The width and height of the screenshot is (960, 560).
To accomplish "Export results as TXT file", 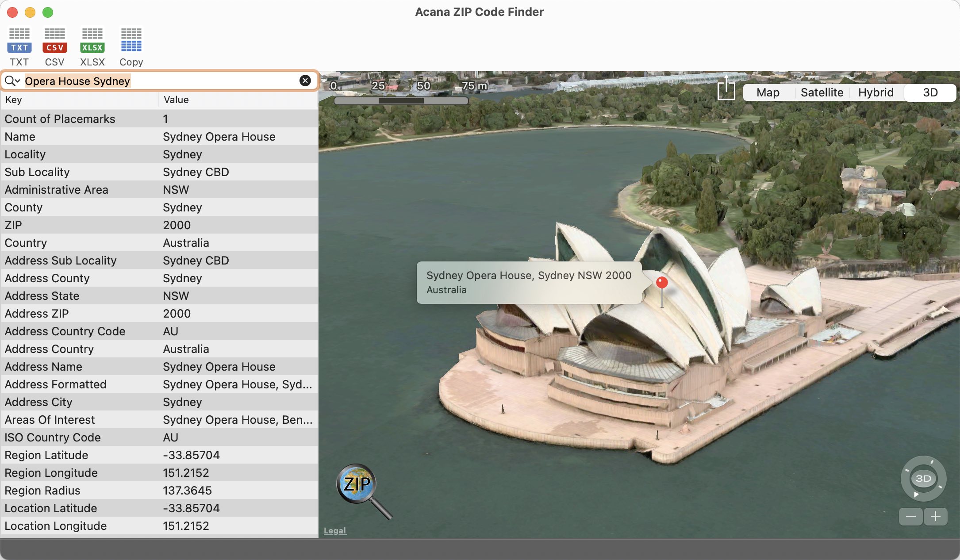I will (19, 46).
